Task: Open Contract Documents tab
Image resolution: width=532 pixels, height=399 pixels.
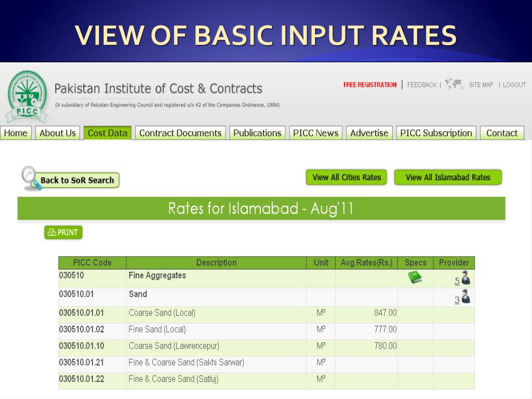Action: (180, 133)
